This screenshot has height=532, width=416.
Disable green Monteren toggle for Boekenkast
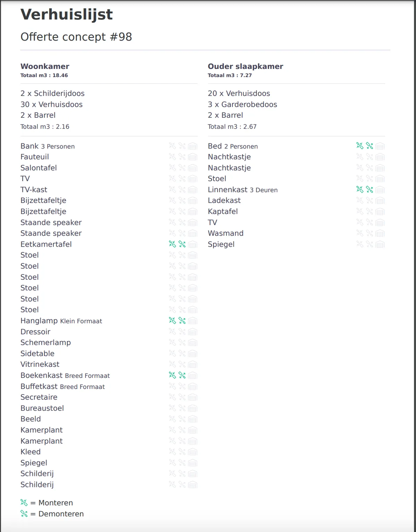(x=172, y=375)
